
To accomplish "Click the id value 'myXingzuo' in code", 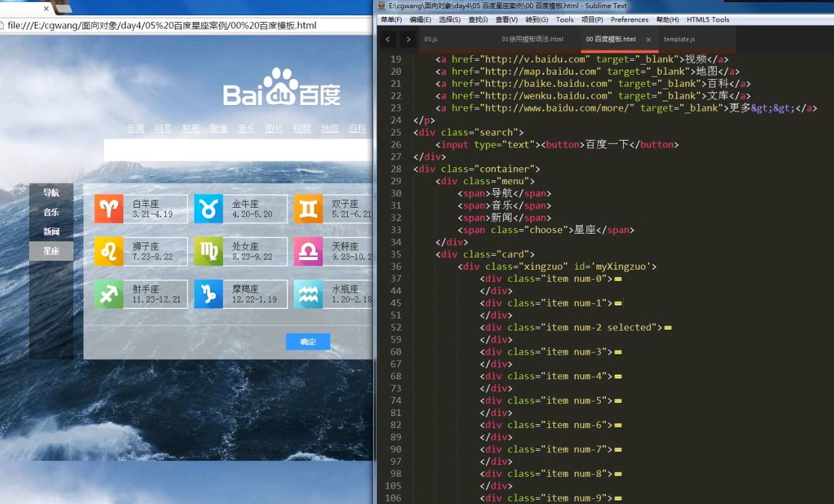I will (x=622, y=267).
